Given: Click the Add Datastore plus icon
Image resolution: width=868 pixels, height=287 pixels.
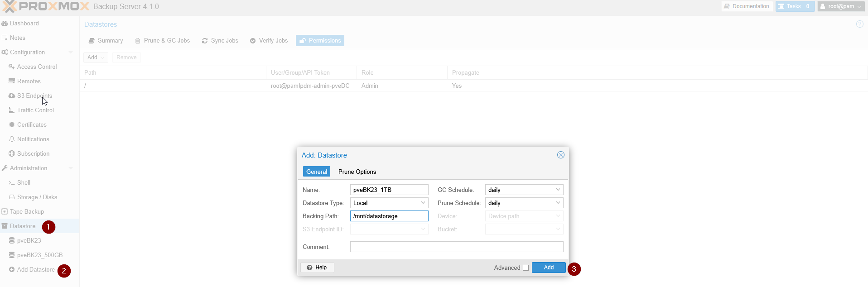Looking at the screenshot, I should (x=12, y=269).
